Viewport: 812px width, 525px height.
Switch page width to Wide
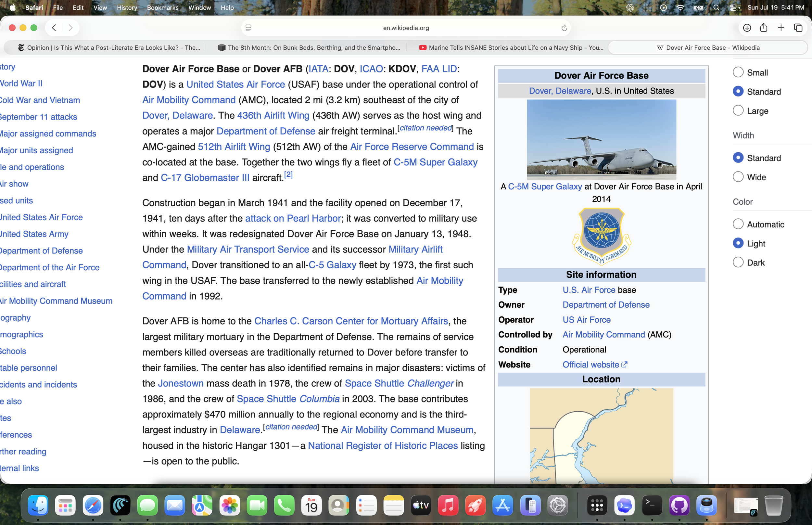tap(738, 177)
